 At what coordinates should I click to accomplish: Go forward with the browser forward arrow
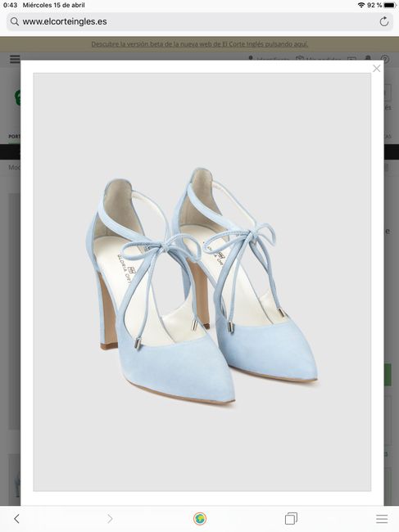[110, 518]
